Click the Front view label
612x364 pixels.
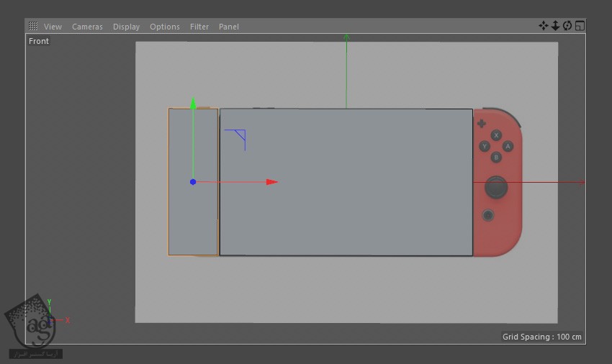point(39,41)
